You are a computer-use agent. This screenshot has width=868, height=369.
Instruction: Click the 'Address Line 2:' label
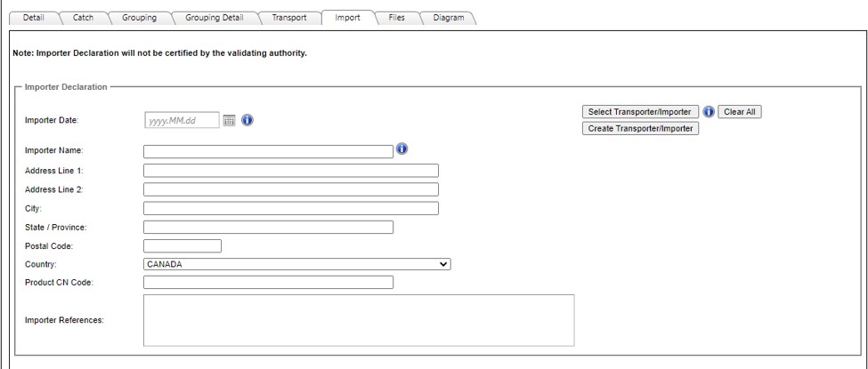(x=54, y=189)
